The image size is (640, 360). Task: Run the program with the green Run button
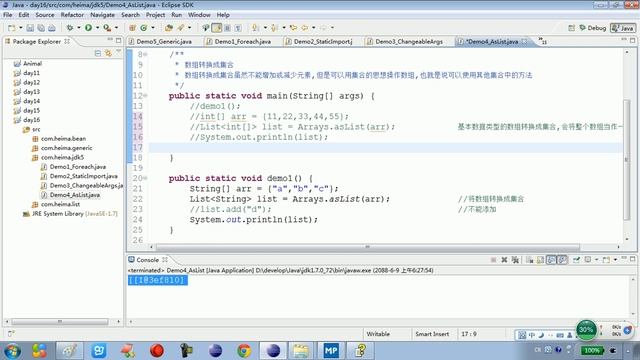[x=88, y=28]
